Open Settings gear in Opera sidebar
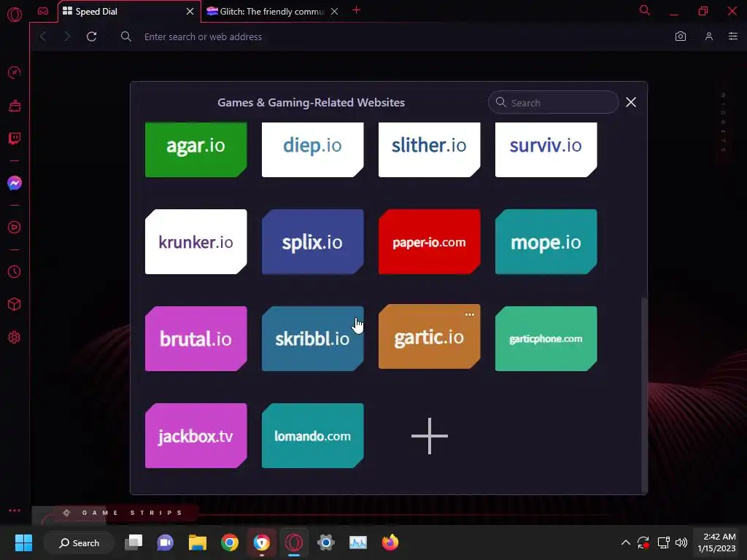Screen dimensions: 747x560 (x=15, y=337)
